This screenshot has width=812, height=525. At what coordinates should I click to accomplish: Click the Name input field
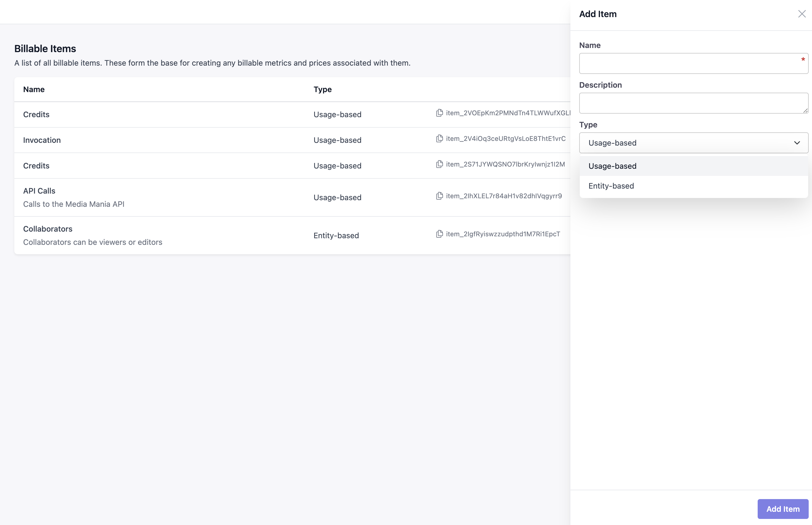click(689, 63)
